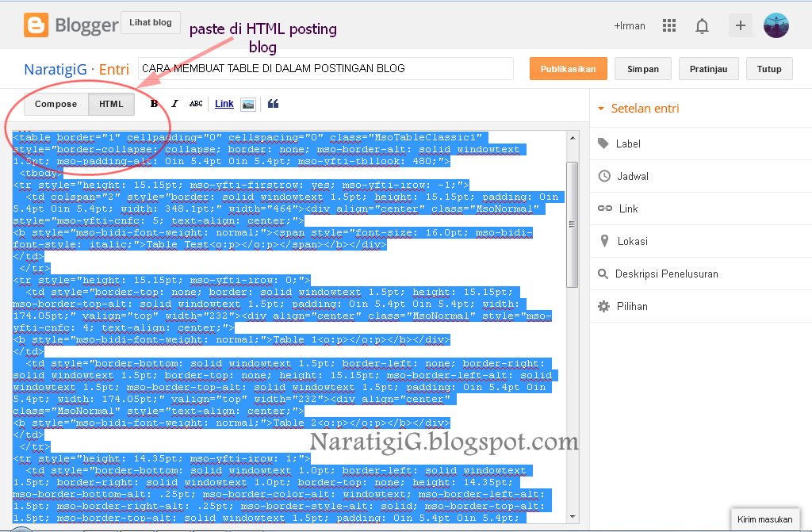The image size is (812, 532).
Task: Expand the Link setting in sidebar
Action: click(x=701, y=209)
